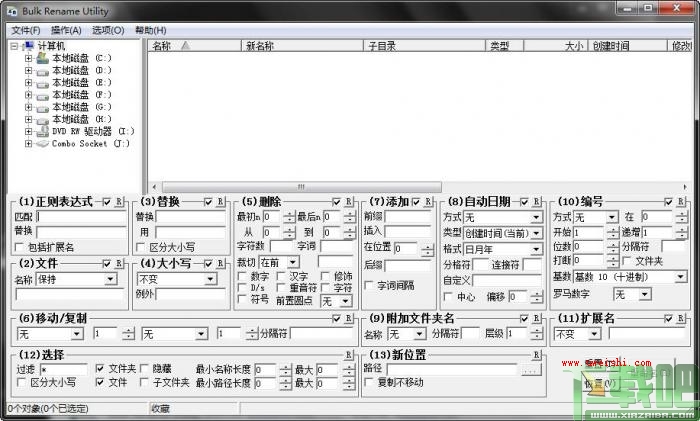This screenshot has width=700, height=421.
Task: Select the Combo Socket (J:) tree item
Action: (91, 143)
